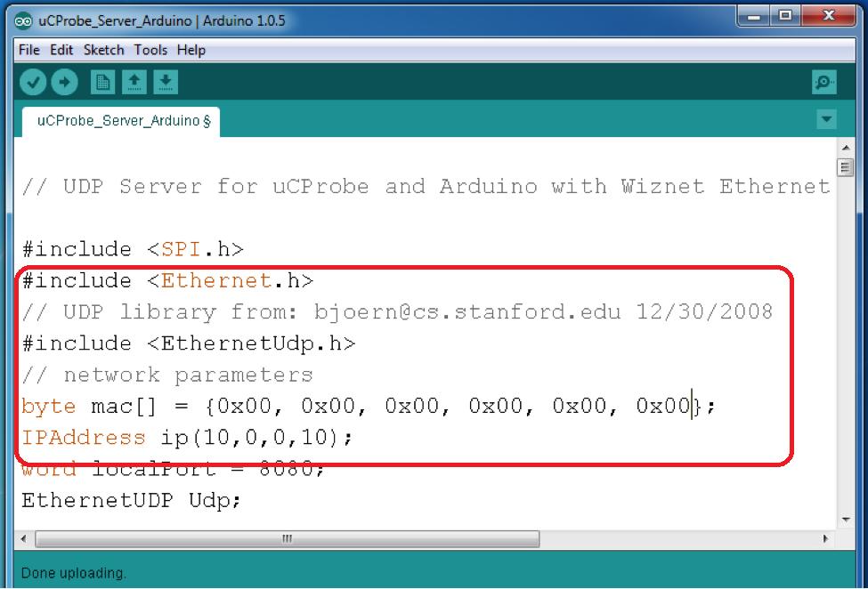
Task: Open the Edit menu
Action: pyautogui.click(x=61, y=50)
